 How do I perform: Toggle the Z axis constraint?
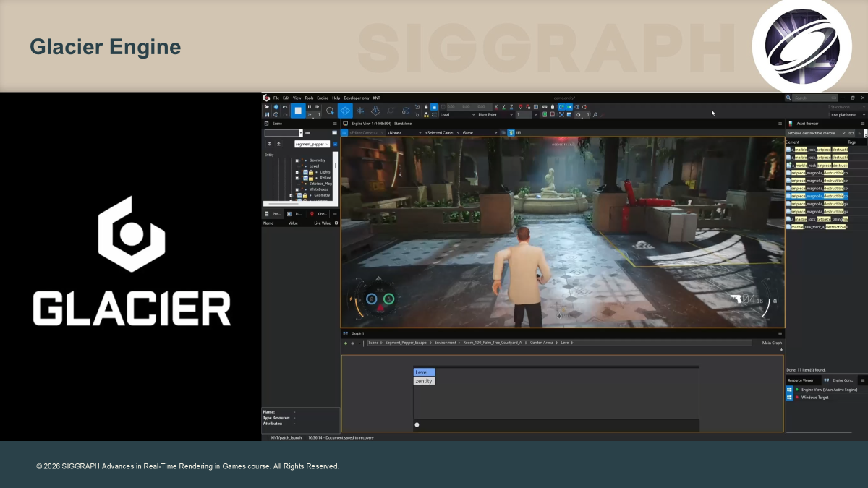click(x=511, y=106)
